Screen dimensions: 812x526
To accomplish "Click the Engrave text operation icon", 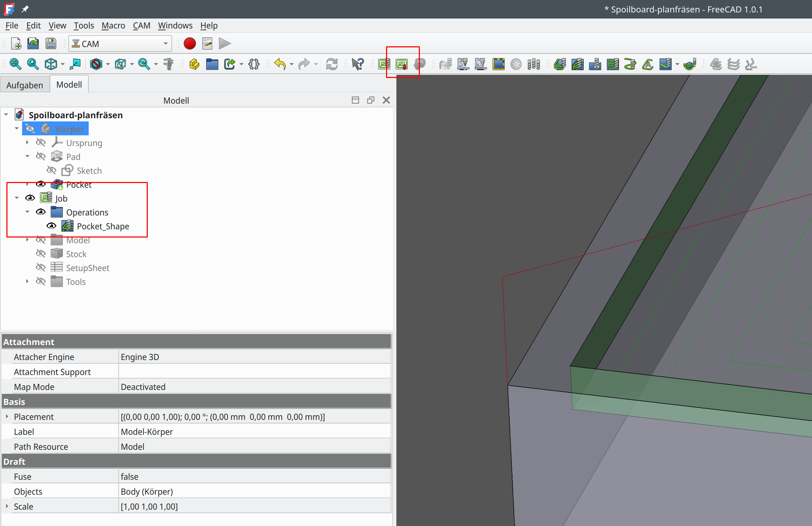I will [647, 64].
